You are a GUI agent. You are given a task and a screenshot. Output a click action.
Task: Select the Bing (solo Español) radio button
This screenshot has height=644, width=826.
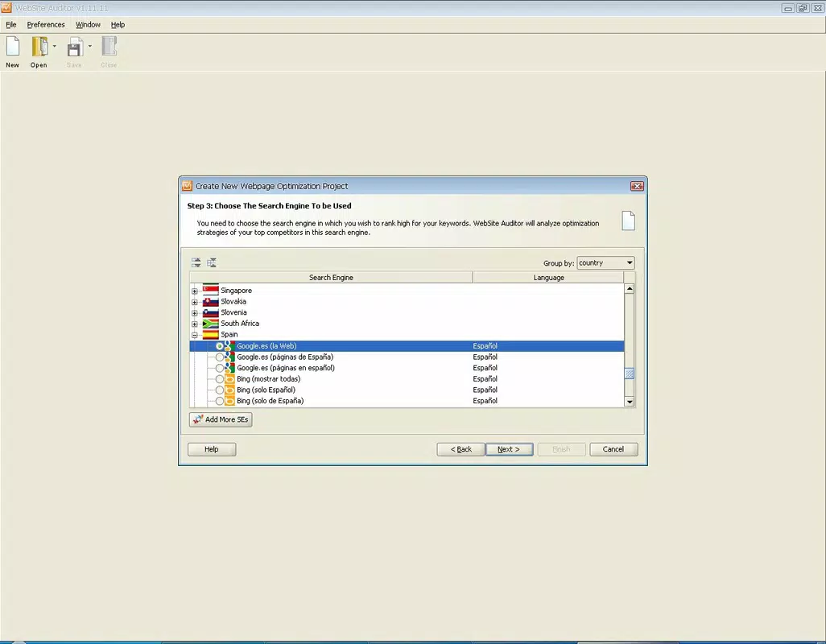(x=220, y=390)
